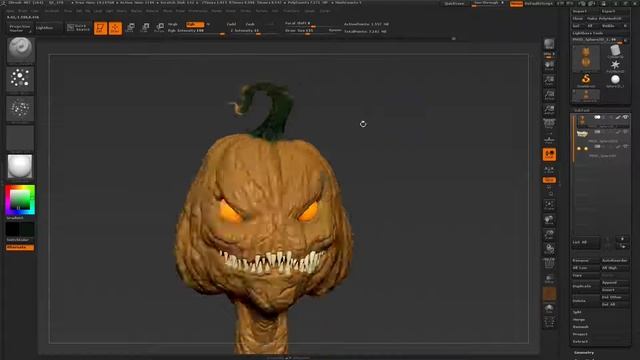Click the Export tool button

[614, 11]
